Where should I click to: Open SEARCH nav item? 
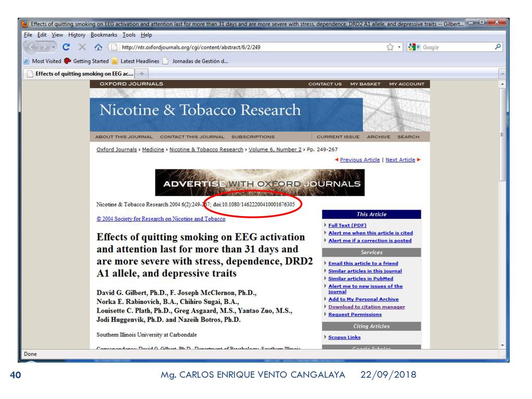click(x=408, y=137)
